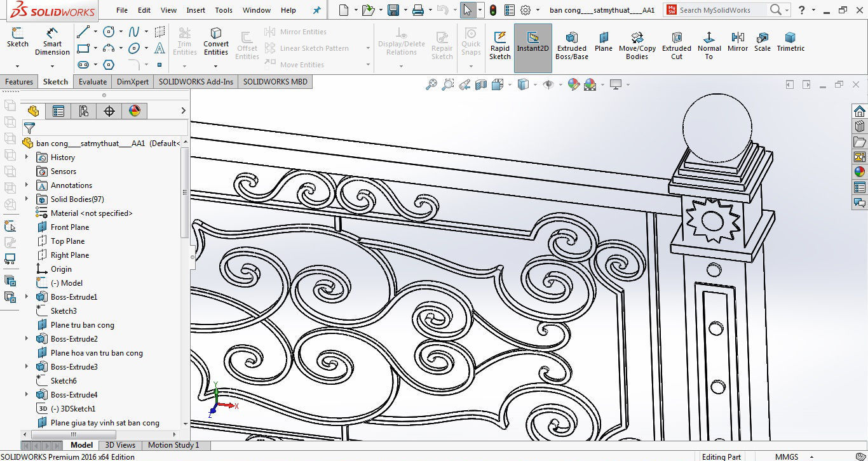Toggle the Hide/Show Items eye icon

548,84
